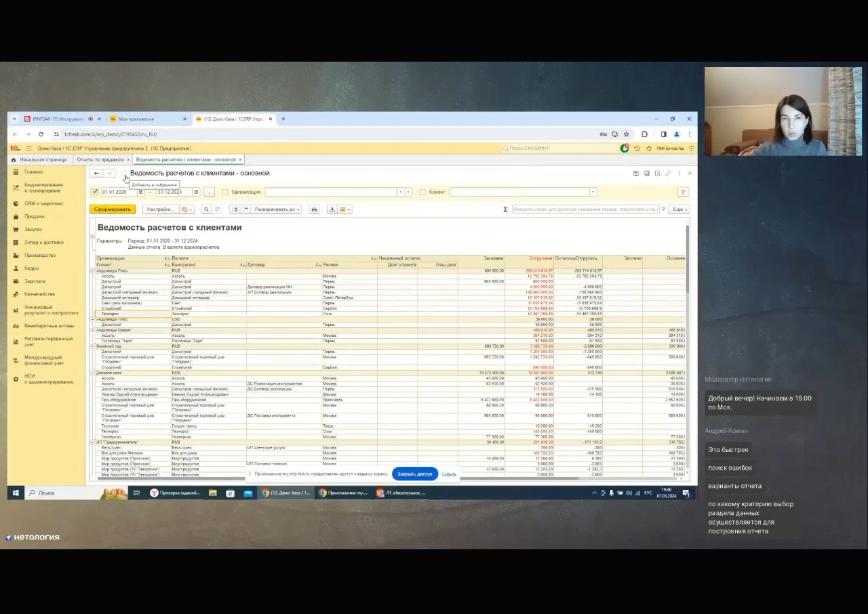Enable the Клиент filter checkbox

tap(422, 192)
